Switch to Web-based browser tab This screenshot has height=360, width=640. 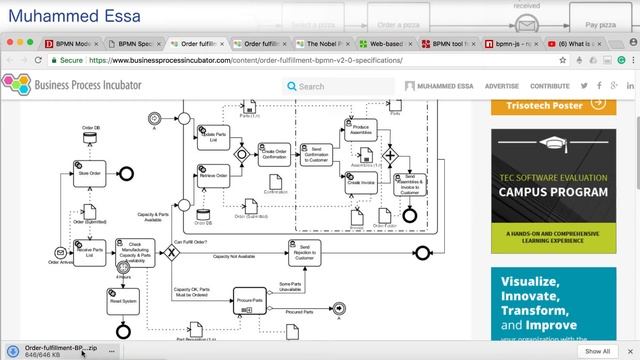click(x=386, y=44)
